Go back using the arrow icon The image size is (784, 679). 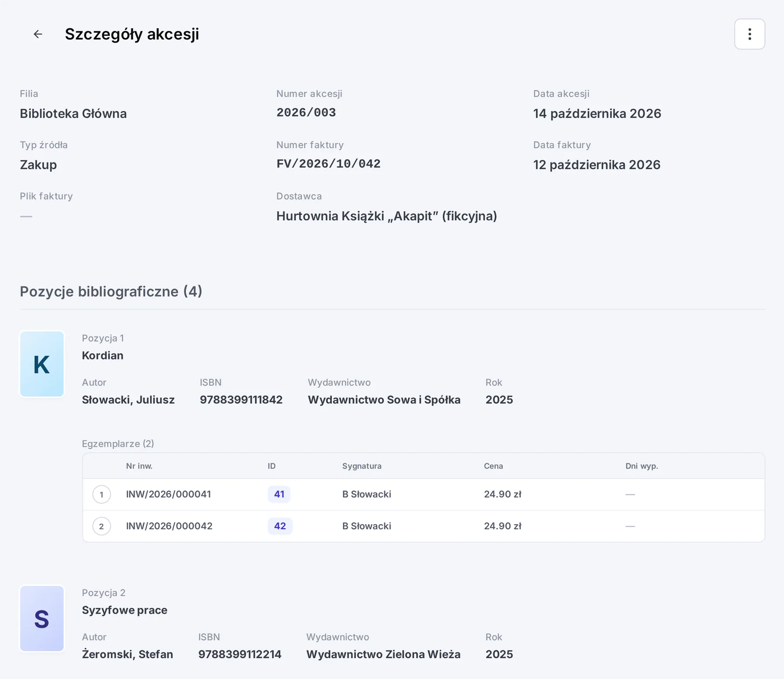[x=38, y=34]
